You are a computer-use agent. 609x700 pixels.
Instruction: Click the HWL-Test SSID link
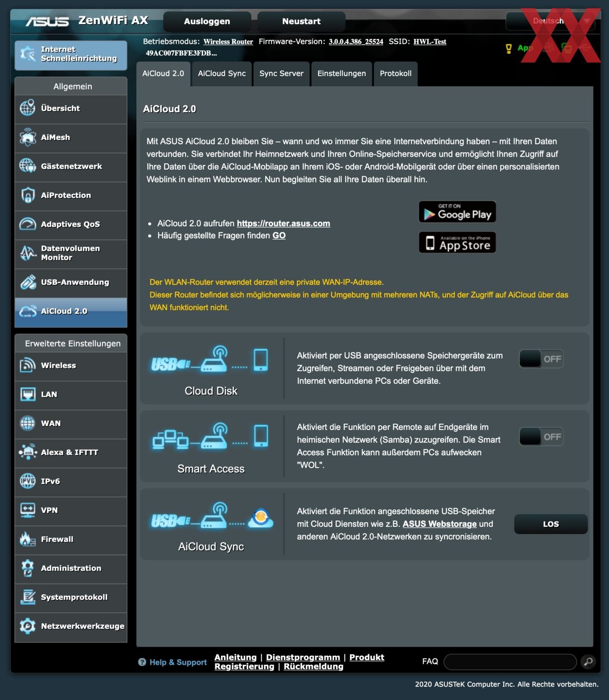pyautogui.click(x=430, y=42)
